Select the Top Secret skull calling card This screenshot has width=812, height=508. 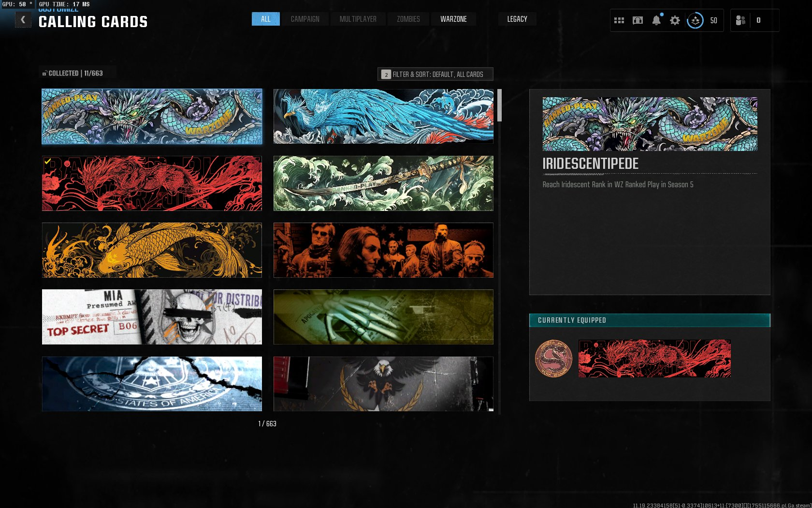point(152,317)
